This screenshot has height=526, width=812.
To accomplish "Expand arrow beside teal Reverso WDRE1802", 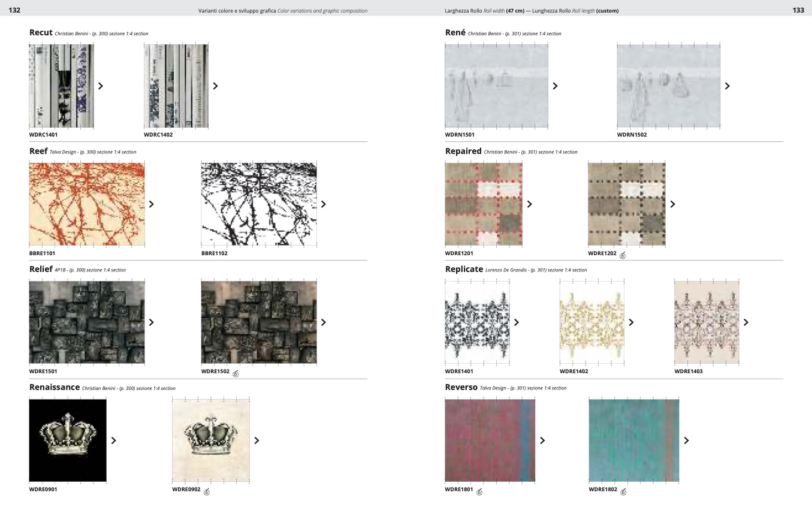I will pyautogui.click(x=687, y=440).
